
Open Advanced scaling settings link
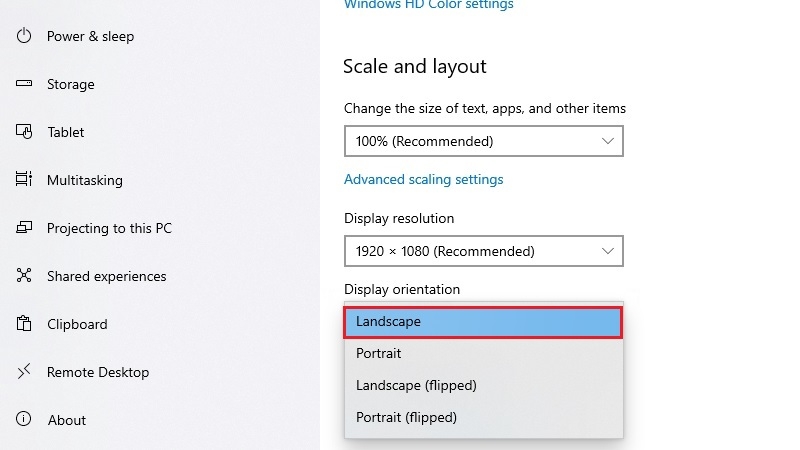tap(423, 180)
